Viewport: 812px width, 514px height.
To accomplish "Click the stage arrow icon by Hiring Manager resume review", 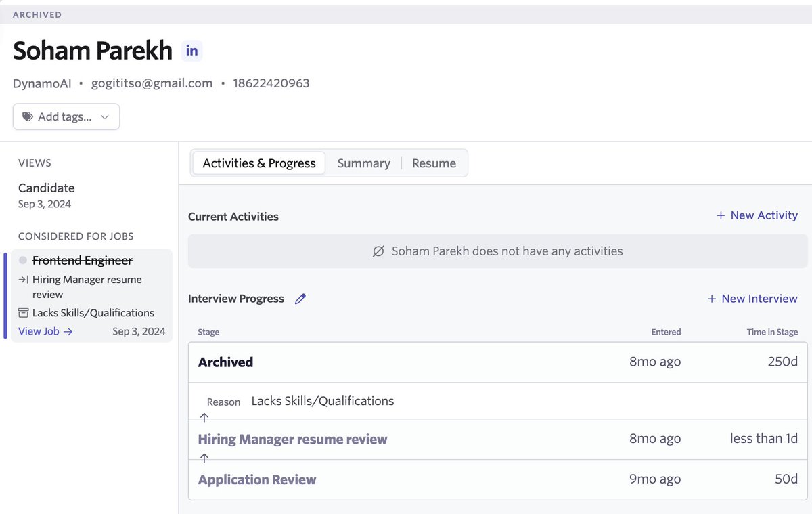I will 23,280.
